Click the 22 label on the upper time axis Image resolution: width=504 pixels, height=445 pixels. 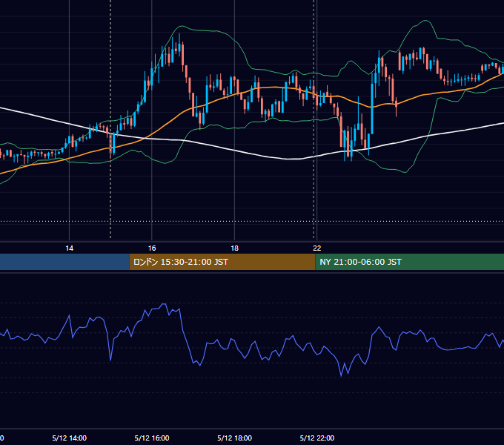[317, 248]
